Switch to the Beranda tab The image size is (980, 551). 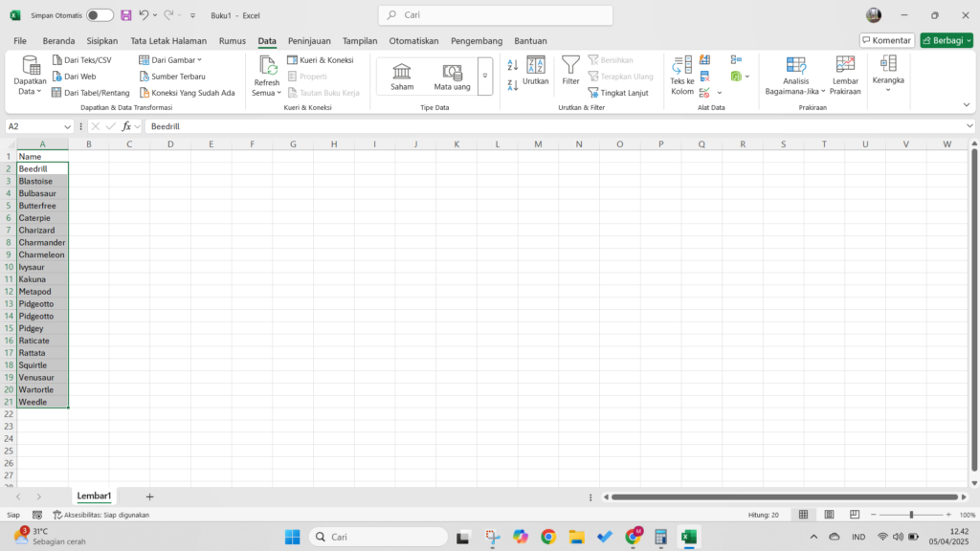coord(58,40)
